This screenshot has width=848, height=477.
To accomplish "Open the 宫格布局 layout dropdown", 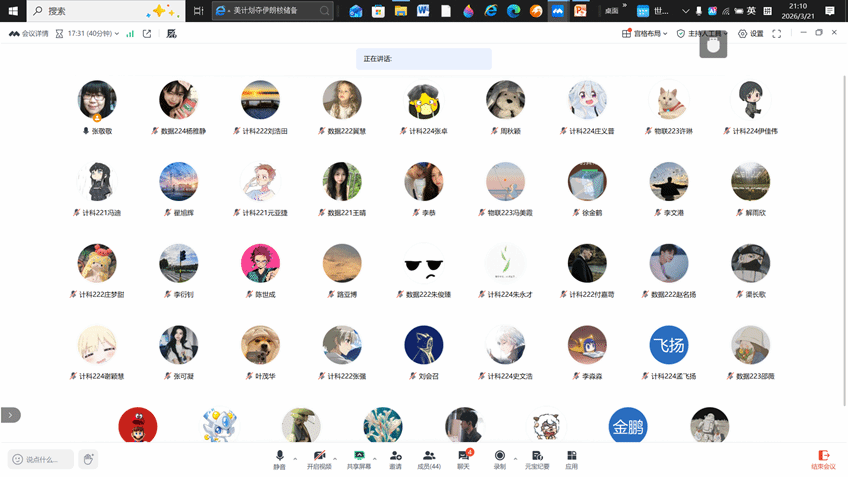I will point(645,33).
